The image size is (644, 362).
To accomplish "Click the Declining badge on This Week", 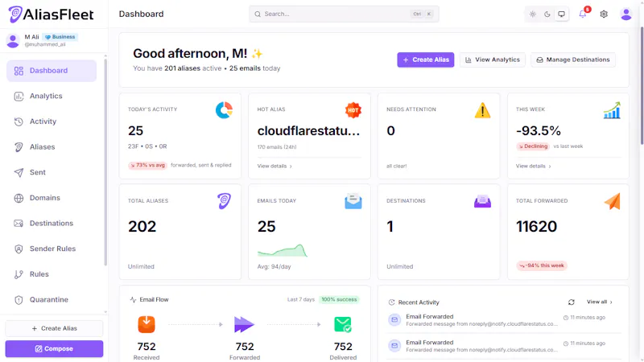I will [x=533, y=146].
